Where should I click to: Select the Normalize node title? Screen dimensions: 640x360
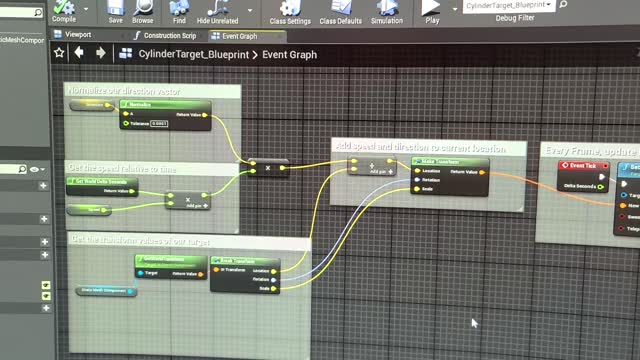[x=165, y=104]
